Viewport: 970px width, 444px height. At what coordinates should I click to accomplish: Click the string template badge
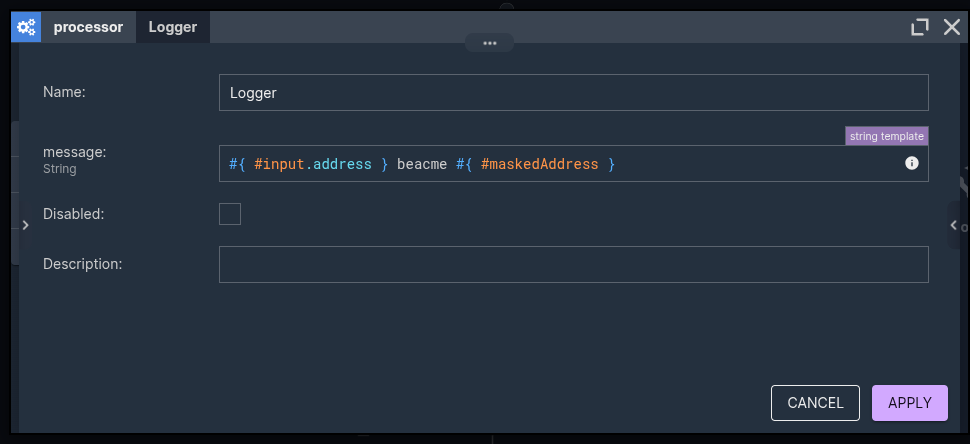point(887,136)
